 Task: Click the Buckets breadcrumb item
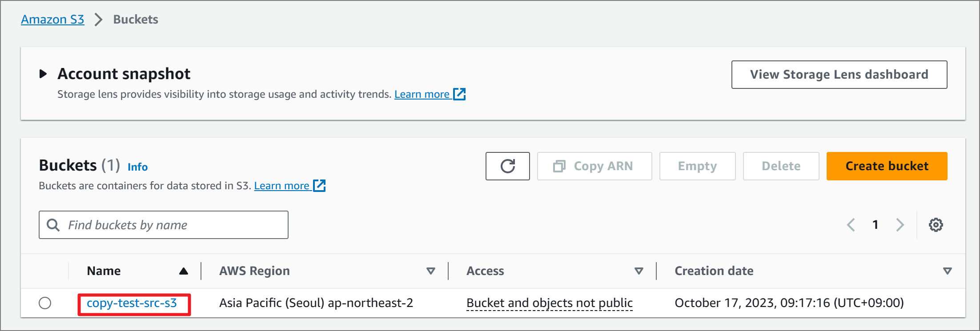136,20
